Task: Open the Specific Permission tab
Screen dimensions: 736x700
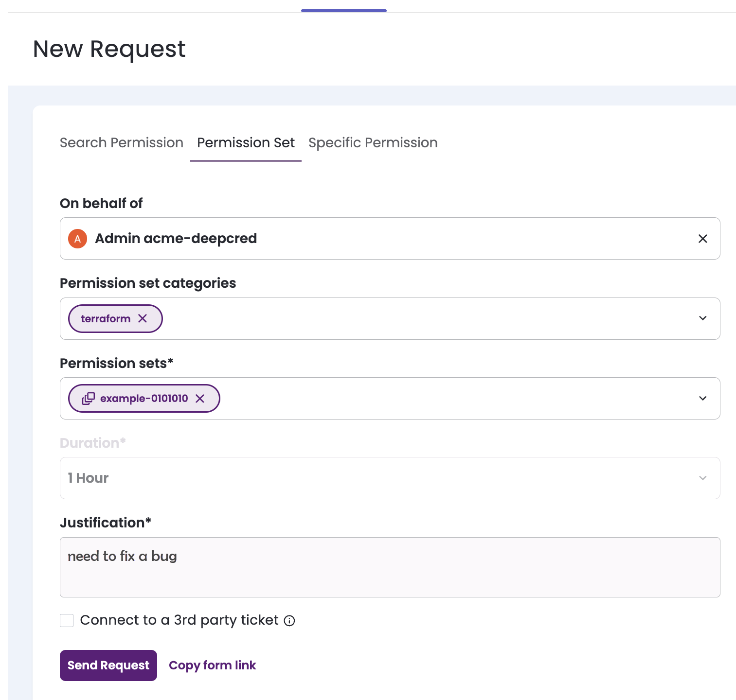Action: point(373,142)
